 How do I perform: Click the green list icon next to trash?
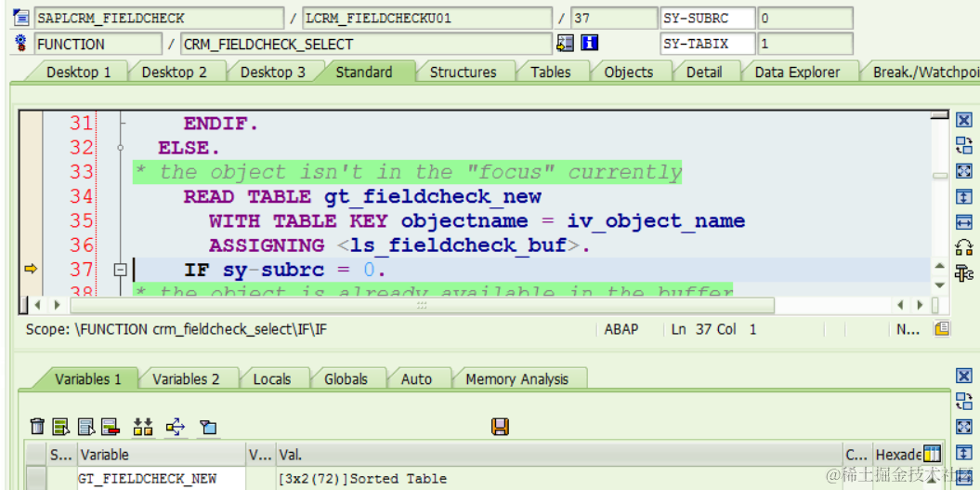[x=60, y=427]
